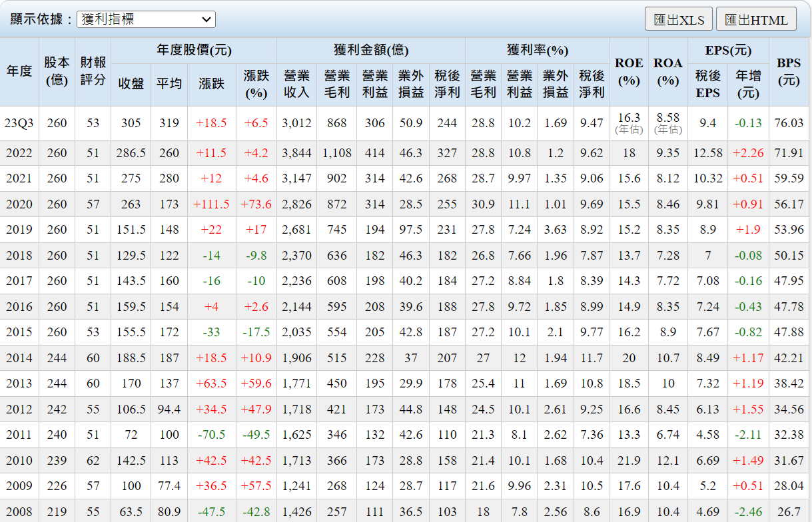Click the 匯出HTML export button
The height and width of the screenshot is (522, 812).
(x=756, y=19)
